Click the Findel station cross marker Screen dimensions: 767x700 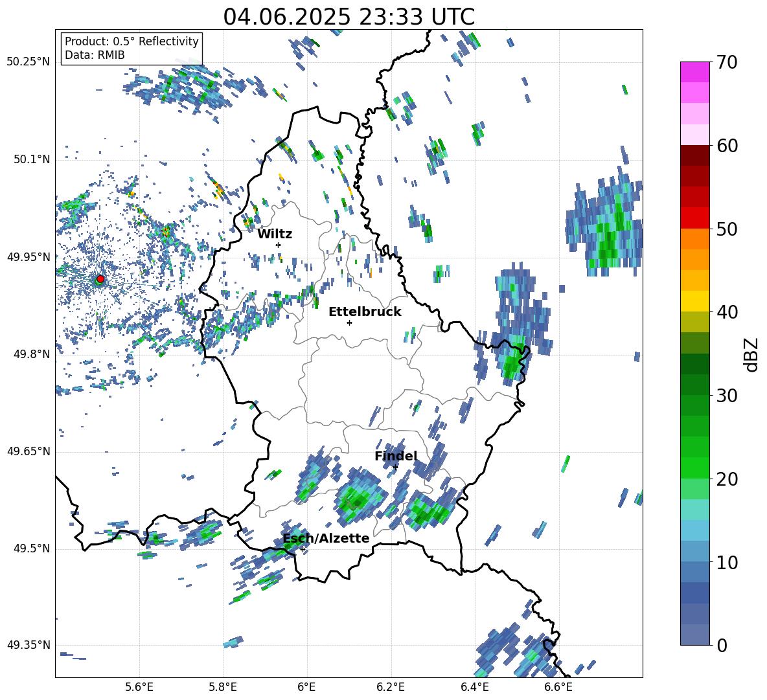pos(396,467)
